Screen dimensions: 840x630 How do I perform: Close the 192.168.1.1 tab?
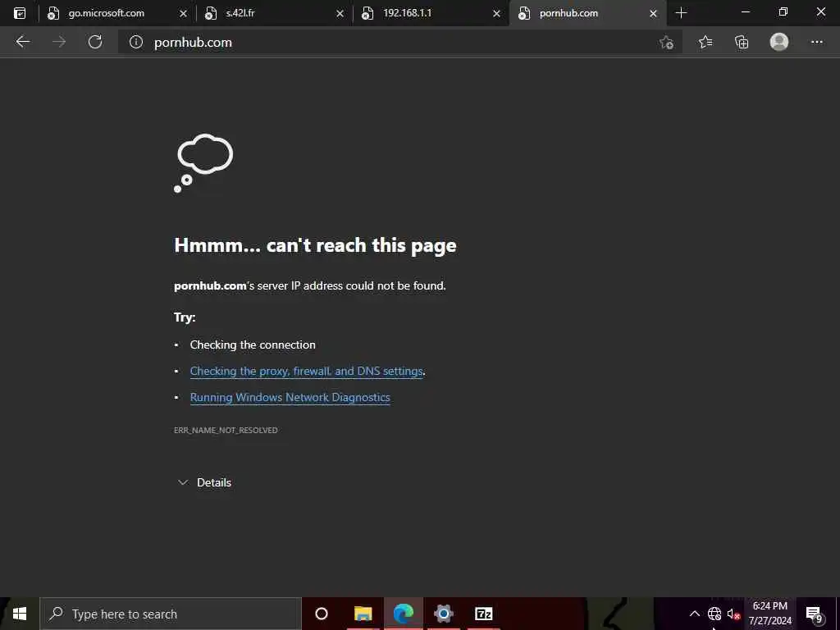click(x=496, y=13)
